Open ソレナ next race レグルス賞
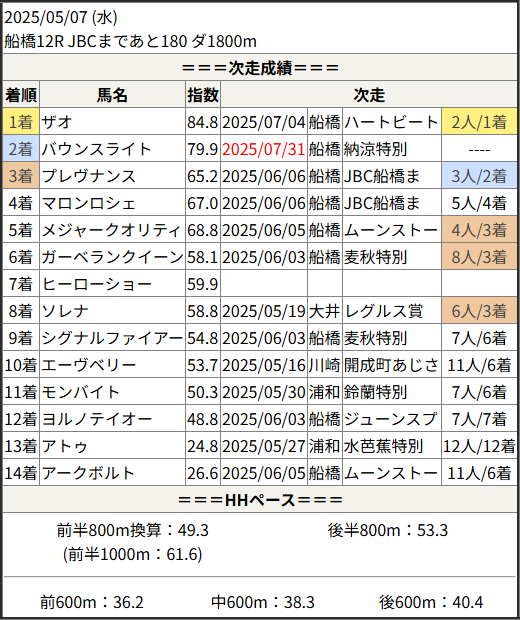The image size is (520, 620). click(383, 311)
